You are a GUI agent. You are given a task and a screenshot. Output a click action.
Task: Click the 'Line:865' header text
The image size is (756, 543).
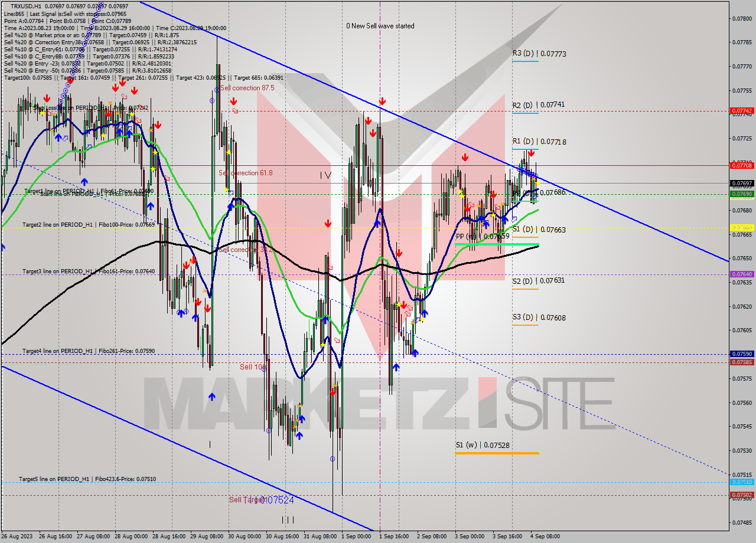[14, 14]
